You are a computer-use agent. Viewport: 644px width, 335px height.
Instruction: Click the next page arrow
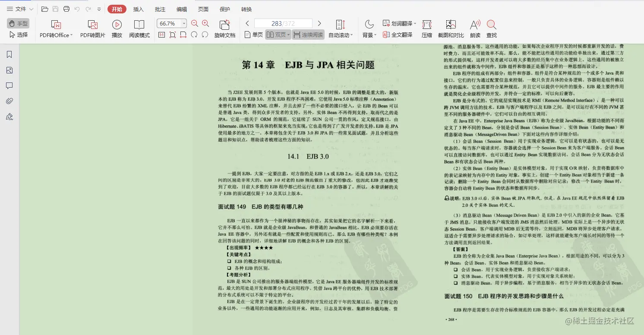tap(319, 23)
